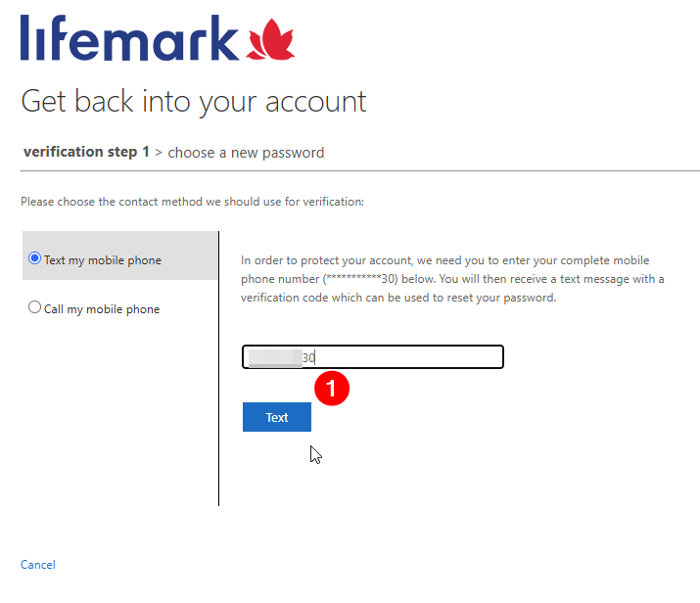
Task: Click the red numbered step 1 marker
Action: click(x=332, y=389)
